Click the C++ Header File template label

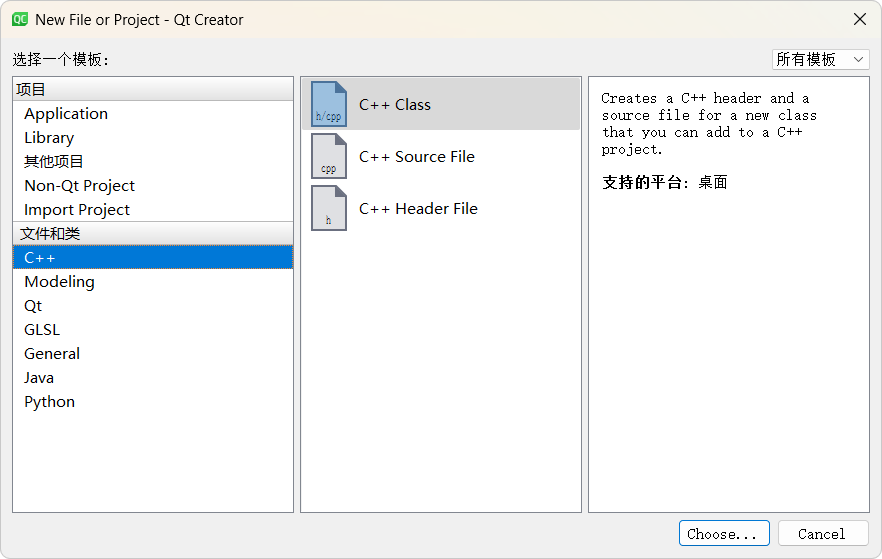[x=418, y=209]
